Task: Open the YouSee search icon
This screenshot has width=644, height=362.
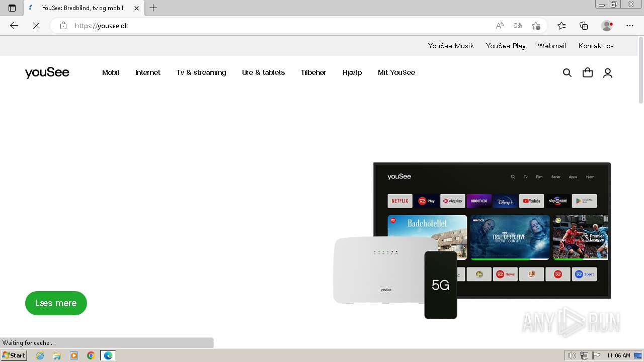Action: (x=567, y=73)
